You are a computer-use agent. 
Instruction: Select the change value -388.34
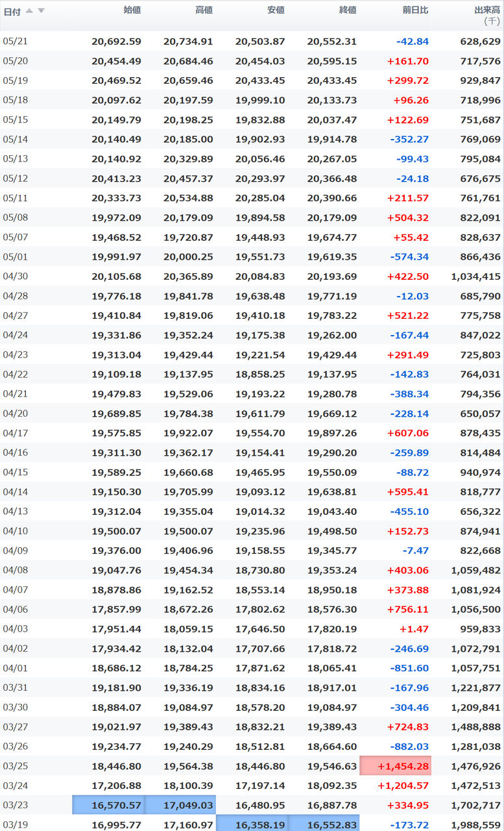[410, 393]
